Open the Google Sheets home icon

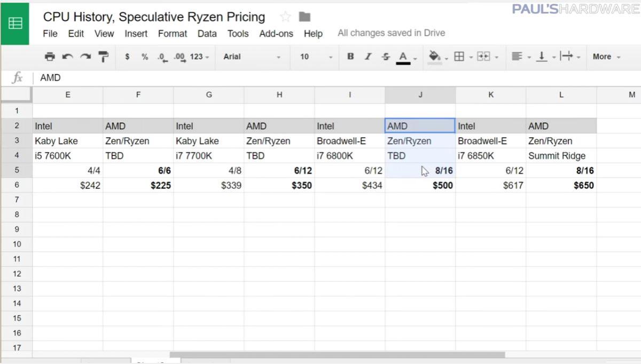pyautogui.click(x=15, y=23)
